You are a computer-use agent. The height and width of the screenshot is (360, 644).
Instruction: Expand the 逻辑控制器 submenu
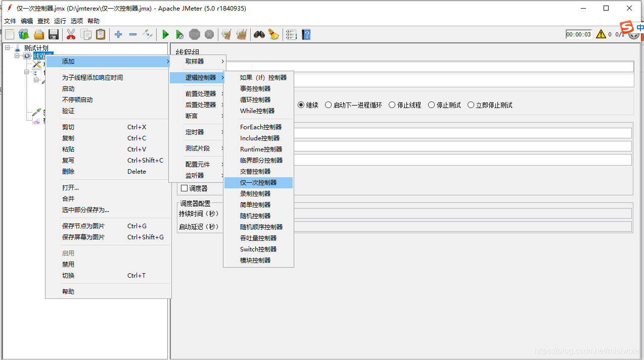coord(197,77)
